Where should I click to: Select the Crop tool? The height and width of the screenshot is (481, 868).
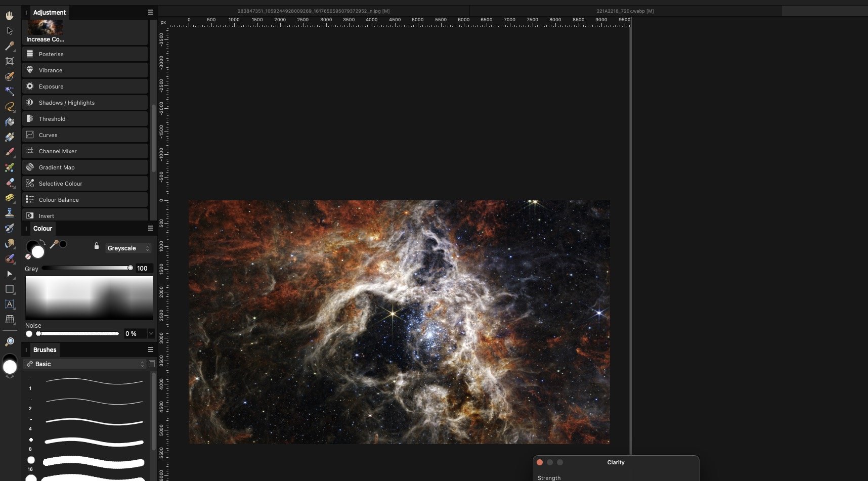(10, 61)
